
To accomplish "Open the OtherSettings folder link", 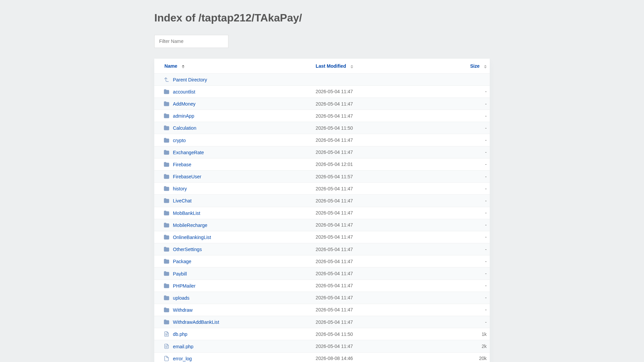I will pos(187,249).
